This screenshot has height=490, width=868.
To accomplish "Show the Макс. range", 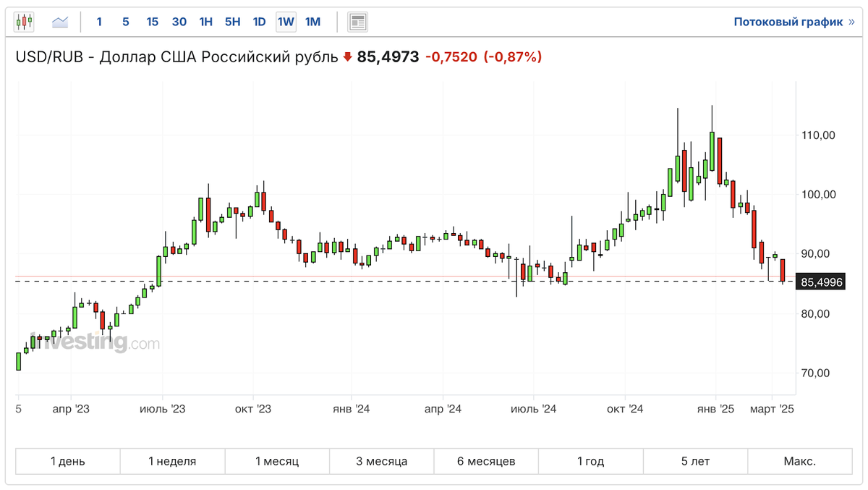I will (x=799, y=461).
